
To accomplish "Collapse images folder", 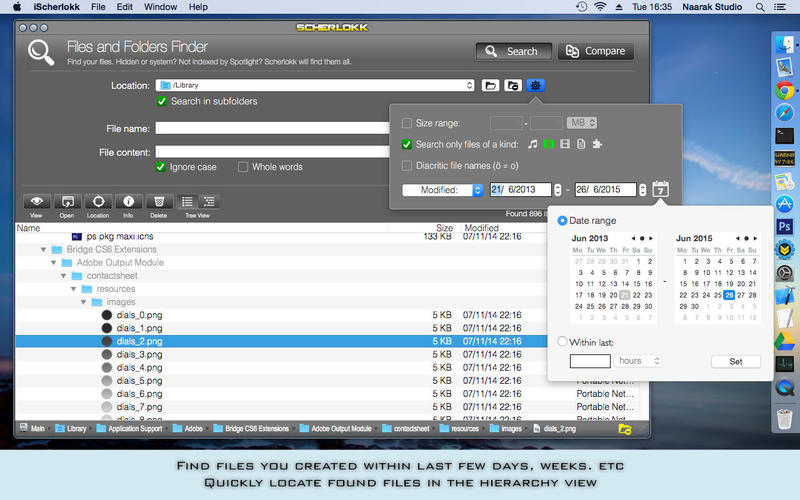I will 83,302.
